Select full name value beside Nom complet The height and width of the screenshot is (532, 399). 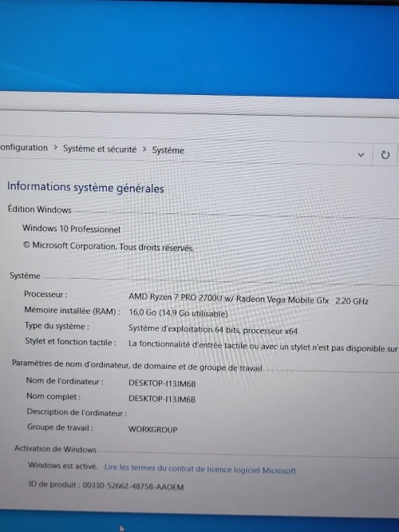coord(162,399)
